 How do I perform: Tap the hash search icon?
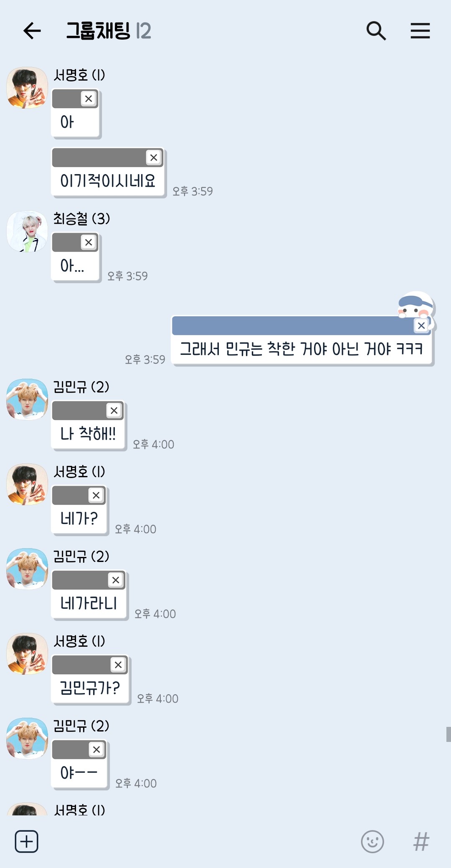[x=421, y=841]
